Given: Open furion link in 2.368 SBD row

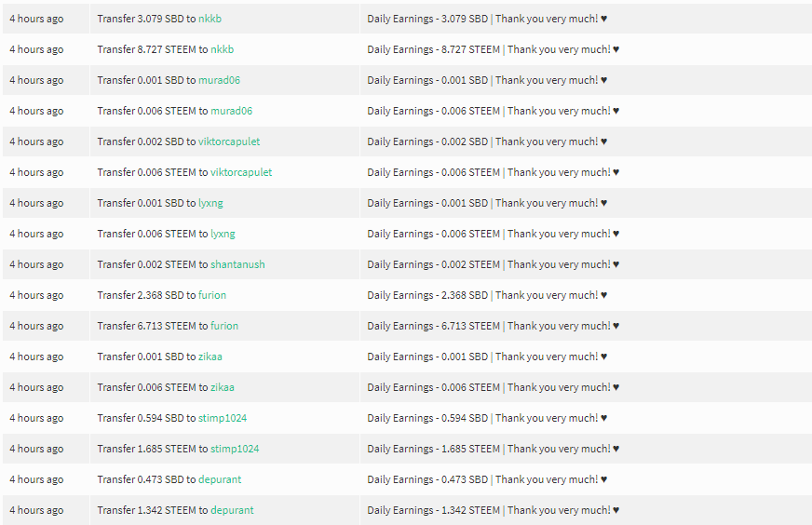Looking at the screenshot, I should [212, 295].
